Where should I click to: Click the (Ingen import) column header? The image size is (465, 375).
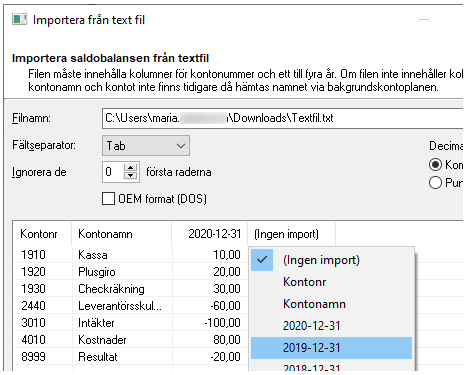(x=291, y=234)
